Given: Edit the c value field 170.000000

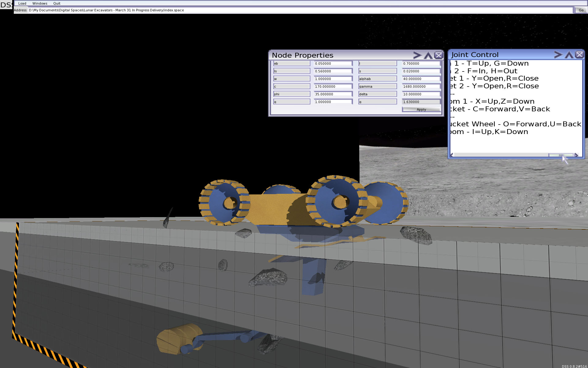Looking at the screenshot, I should click(x=333, y=86).
